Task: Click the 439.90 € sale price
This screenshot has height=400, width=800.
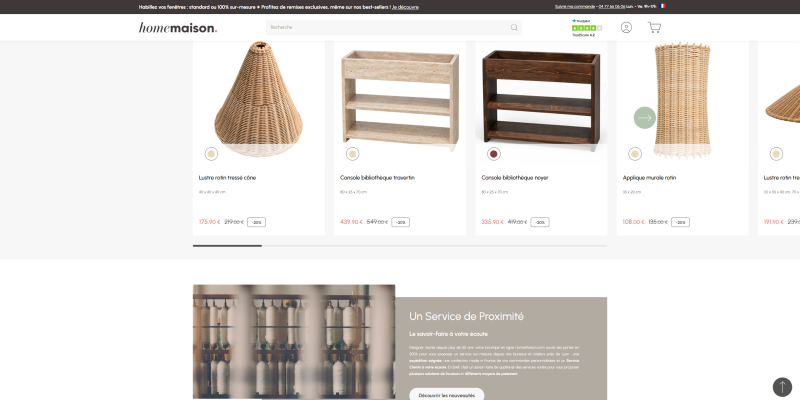Action: (352, 222)
